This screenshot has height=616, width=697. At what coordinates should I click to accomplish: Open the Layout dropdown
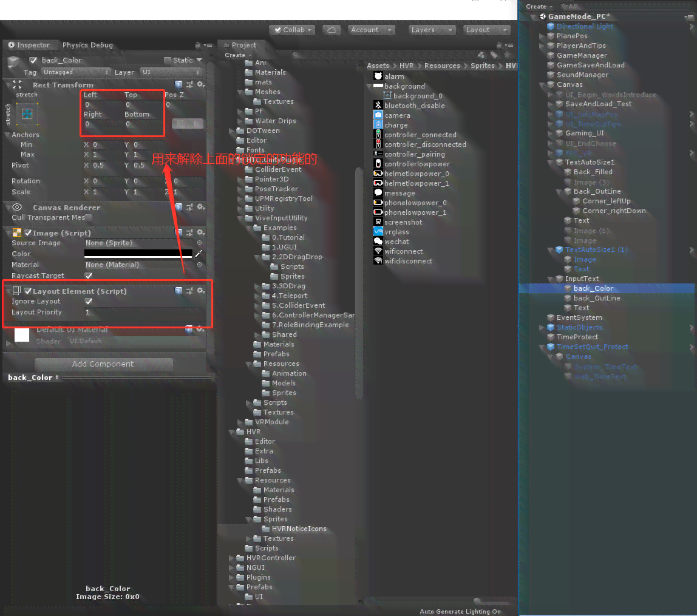click(x=486, y=30)
